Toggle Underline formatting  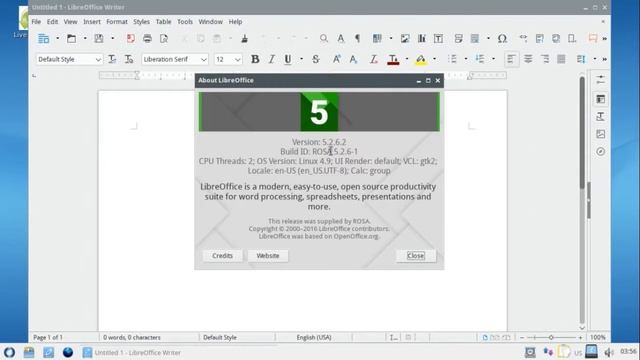[x=288, y=59]
